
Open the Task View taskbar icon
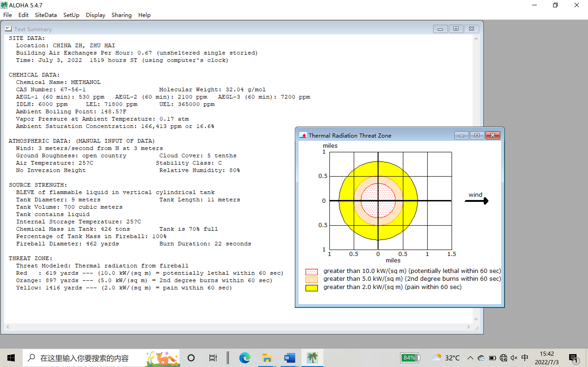213,358
